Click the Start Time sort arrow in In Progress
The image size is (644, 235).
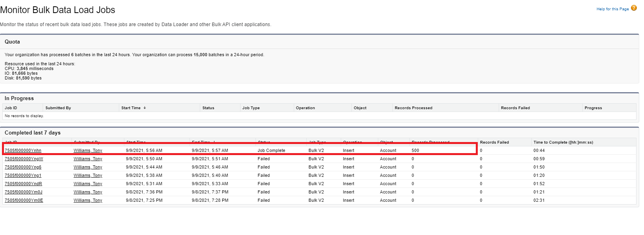coord(145,108)
